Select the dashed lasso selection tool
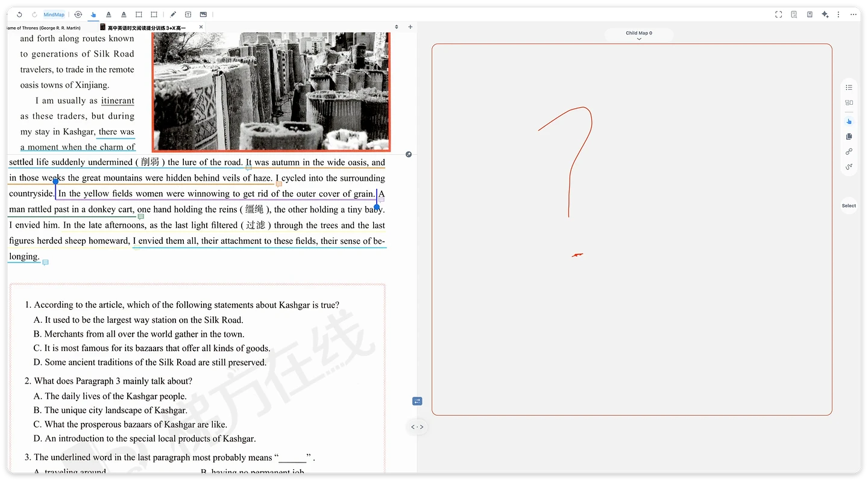868x480 pixels. [x=154, y=14]
